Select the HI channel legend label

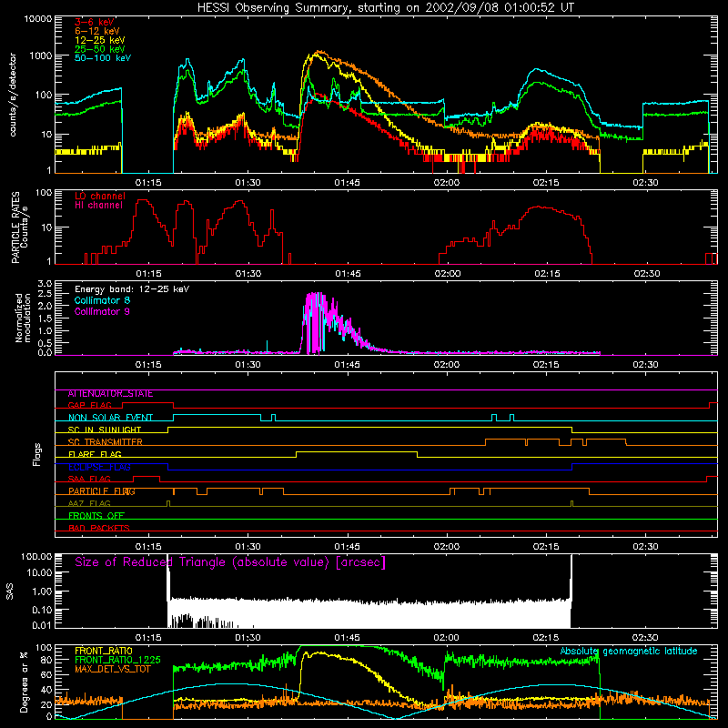pos(98,206)
